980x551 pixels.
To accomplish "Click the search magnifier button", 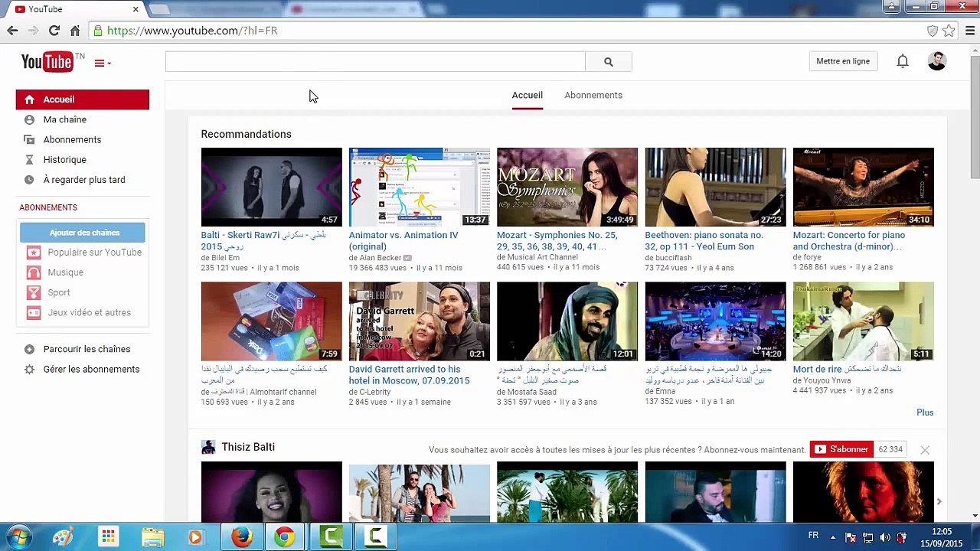I will click(609, 62).
